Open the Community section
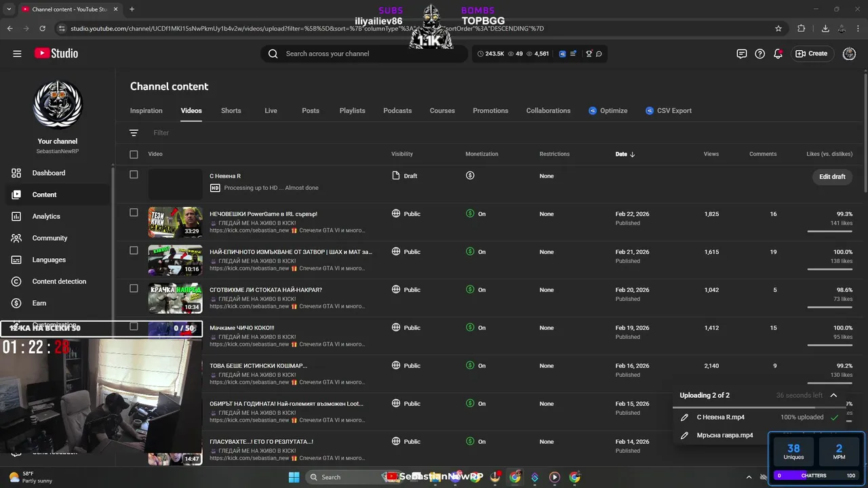 point(50,238)
